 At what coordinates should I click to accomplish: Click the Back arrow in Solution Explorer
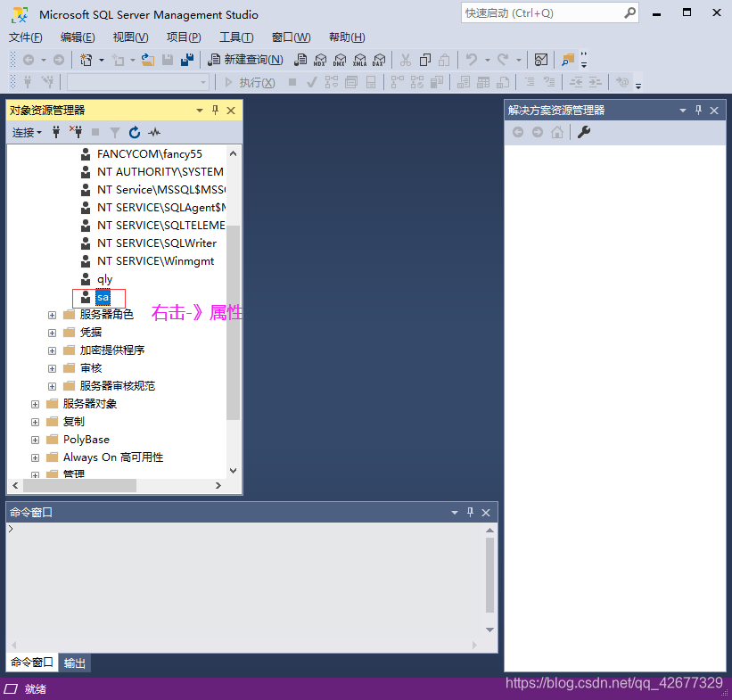pyautogui.click(x=518, y=133)
